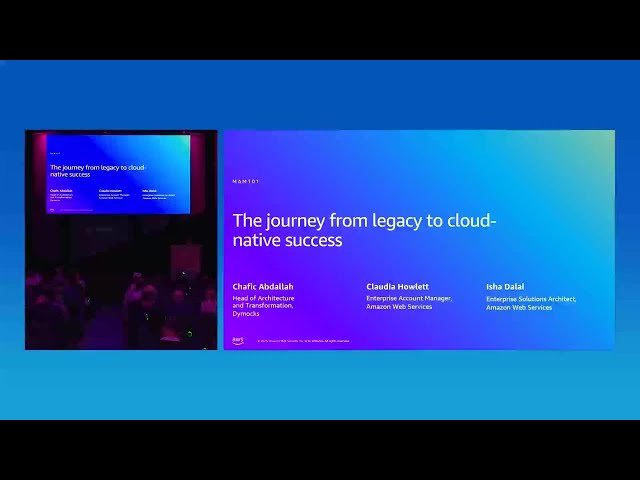640x480 pixels.
Task: Click speaker name Isha Dalal
Action: coord(506,287)
